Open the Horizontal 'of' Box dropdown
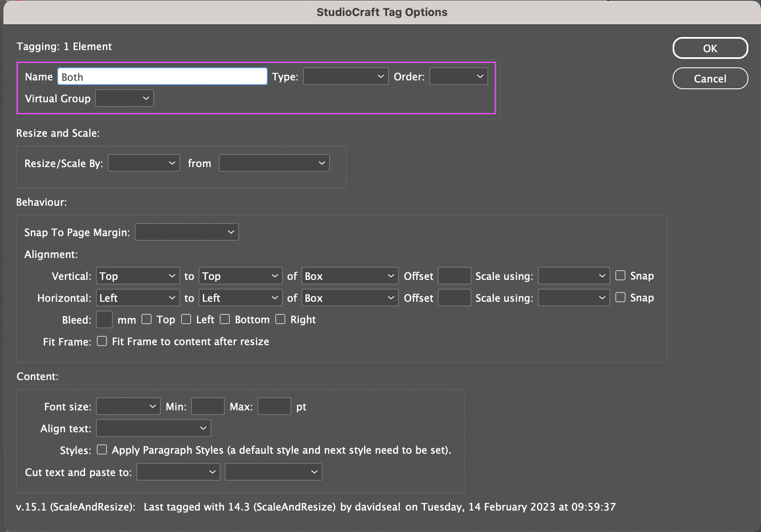 pyautogui.click(x=350, y=298)
